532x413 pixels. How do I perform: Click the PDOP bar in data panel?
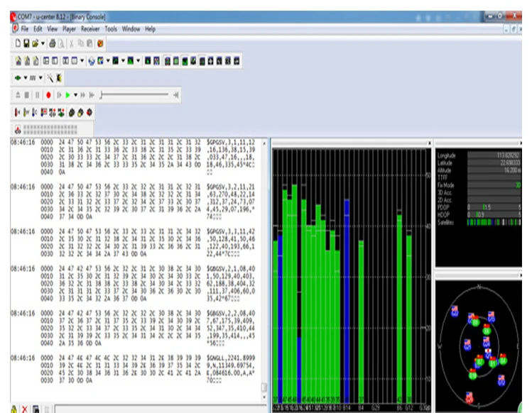494,207
